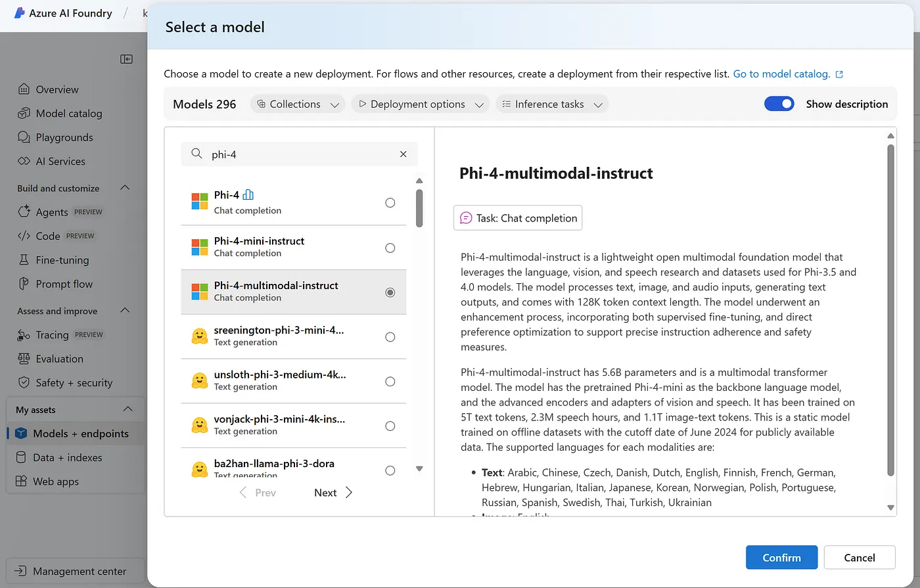Click the Evaluation scales icon
920x588 pixels.
point(24,359)
